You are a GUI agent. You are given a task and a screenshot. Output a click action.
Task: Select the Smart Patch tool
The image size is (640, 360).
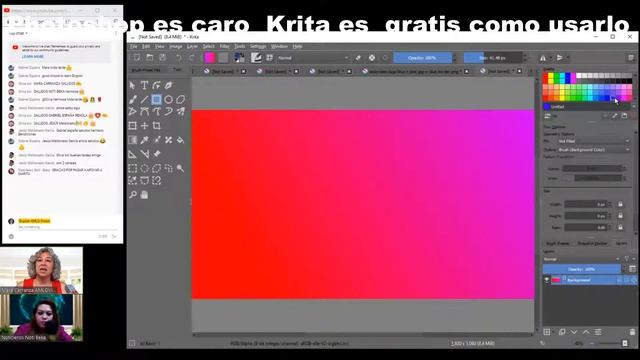[x=169, y=140]
